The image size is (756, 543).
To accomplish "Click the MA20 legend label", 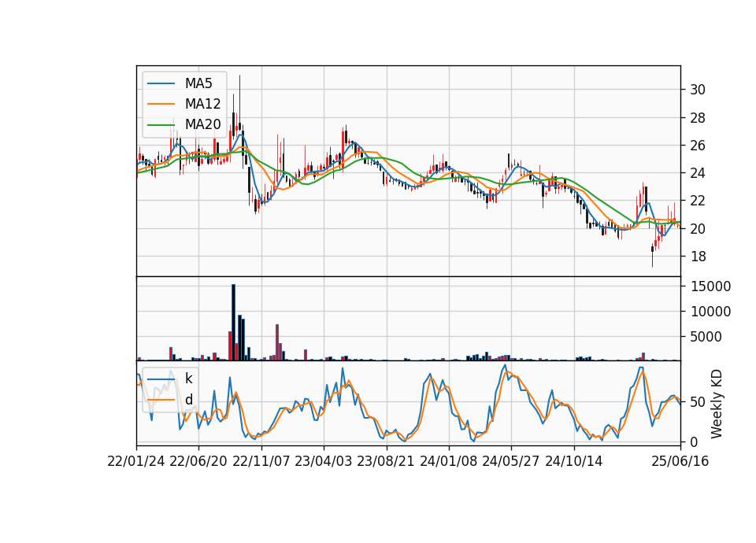I will (x=203, y=124).
